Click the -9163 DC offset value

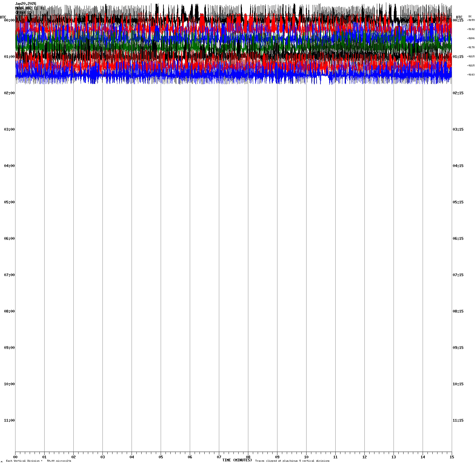pyautogui.click(x=471, y=75)
